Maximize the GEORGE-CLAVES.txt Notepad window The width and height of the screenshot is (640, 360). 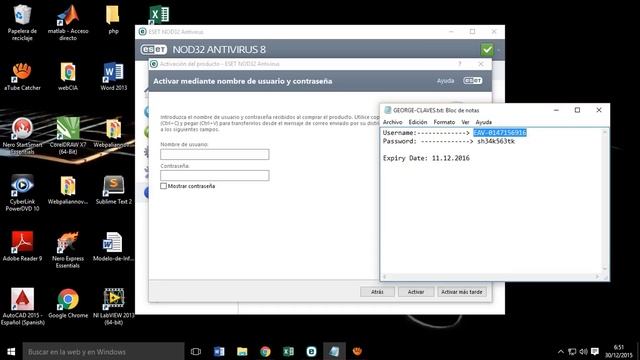[577, 110]
